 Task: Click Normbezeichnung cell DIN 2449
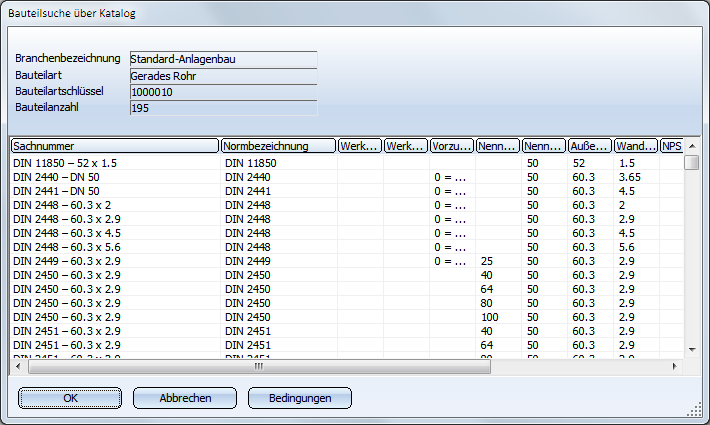[248, 261]
